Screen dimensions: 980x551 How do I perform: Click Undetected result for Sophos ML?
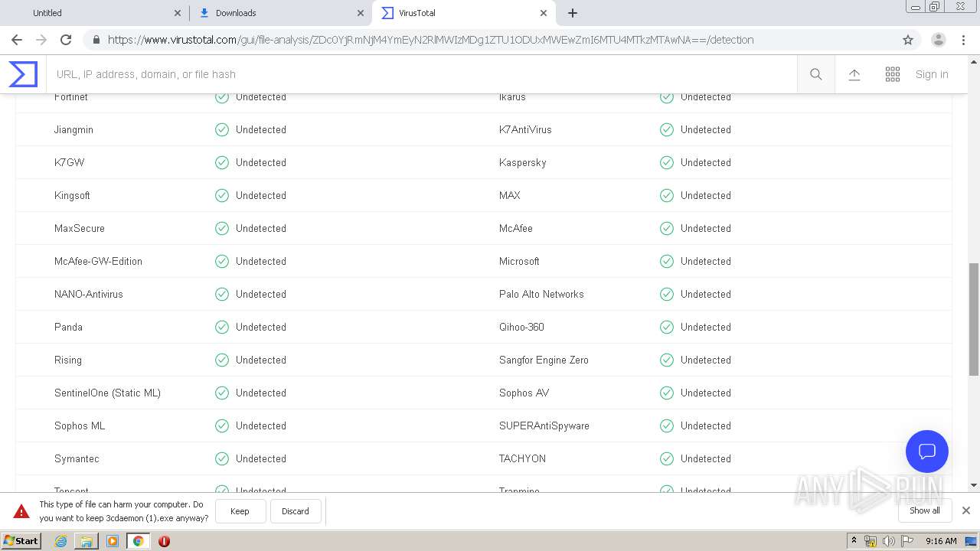pos(261,425)
